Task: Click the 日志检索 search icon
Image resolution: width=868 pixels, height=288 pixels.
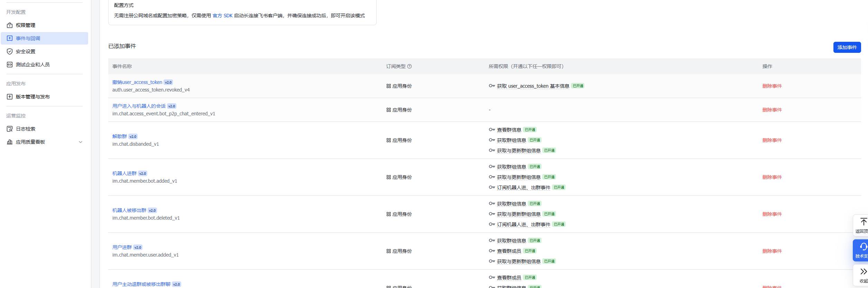Action: 10,129
